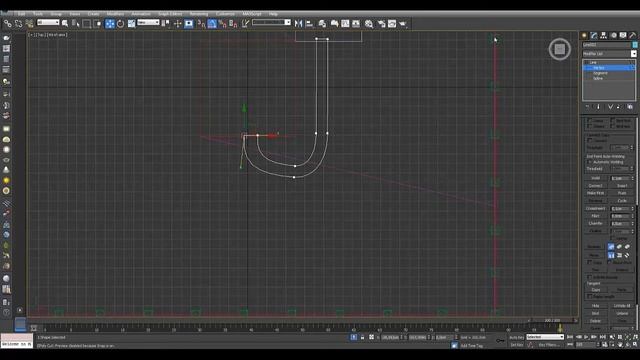This screenshot has width=640, height=360.
Task: Open the Named Selection Sets dropdown
Action: pyautogui.click(x=271, y=22)
